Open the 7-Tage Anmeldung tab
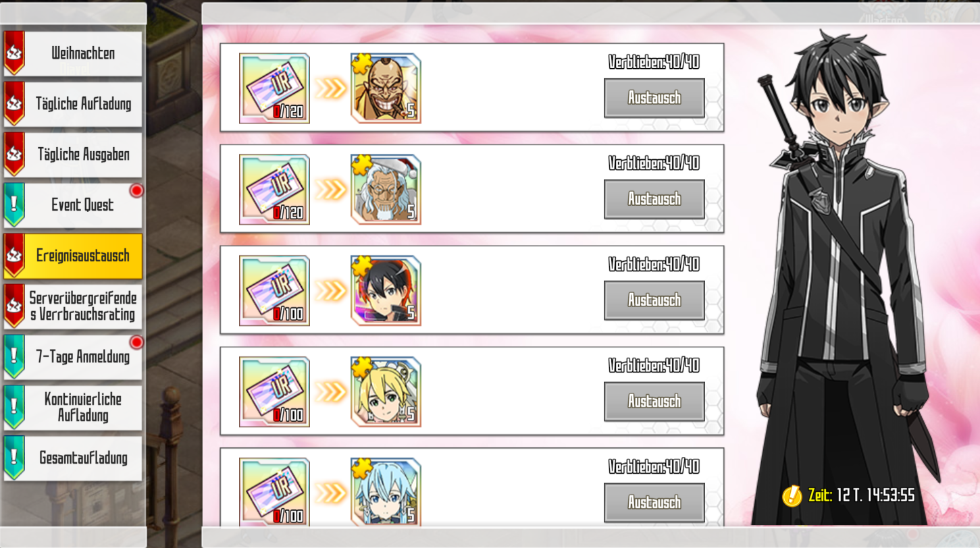 pos(73,357)
